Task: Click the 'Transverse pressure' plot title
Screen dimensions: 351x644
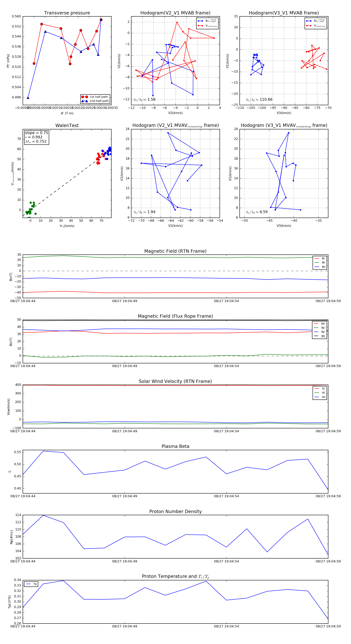Action: click(x=67, y=13)
